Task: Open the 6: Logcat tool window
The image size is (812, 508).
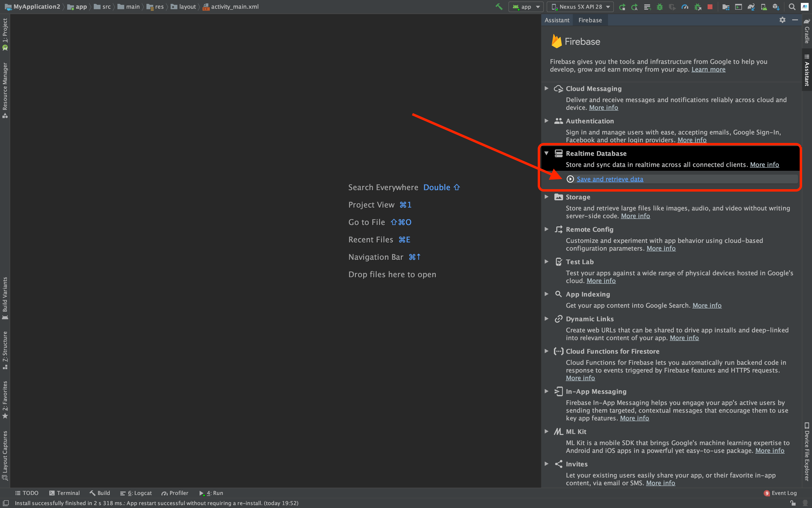Action: click(x=136, y=493)
